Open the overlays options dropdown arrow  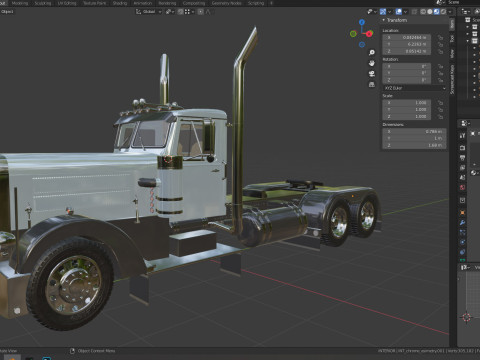tap(405, 12)
